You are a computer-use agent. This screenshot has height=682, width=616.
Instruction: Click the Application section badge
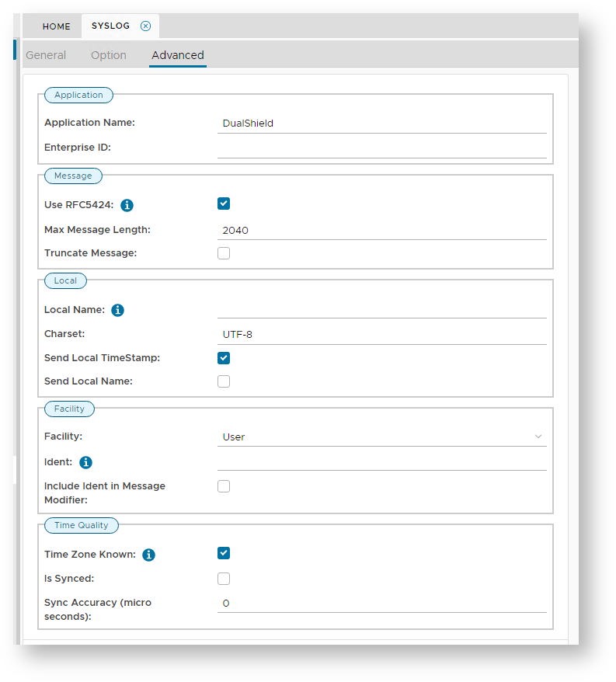[78, 95]
